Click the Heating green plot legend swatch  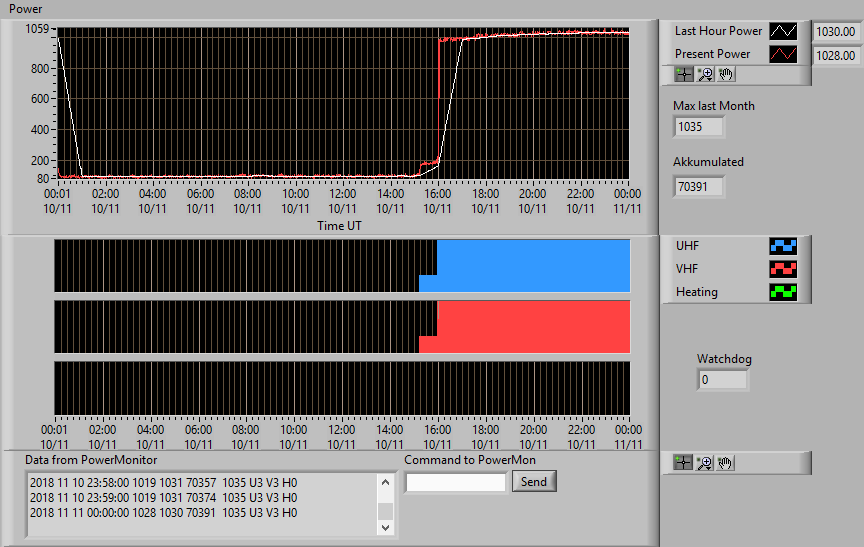783,292
